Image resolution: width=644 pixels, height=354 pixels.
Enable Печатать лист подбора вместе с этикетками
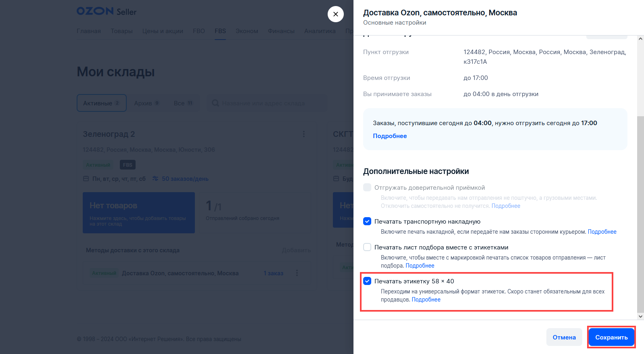tap(367, 247)
